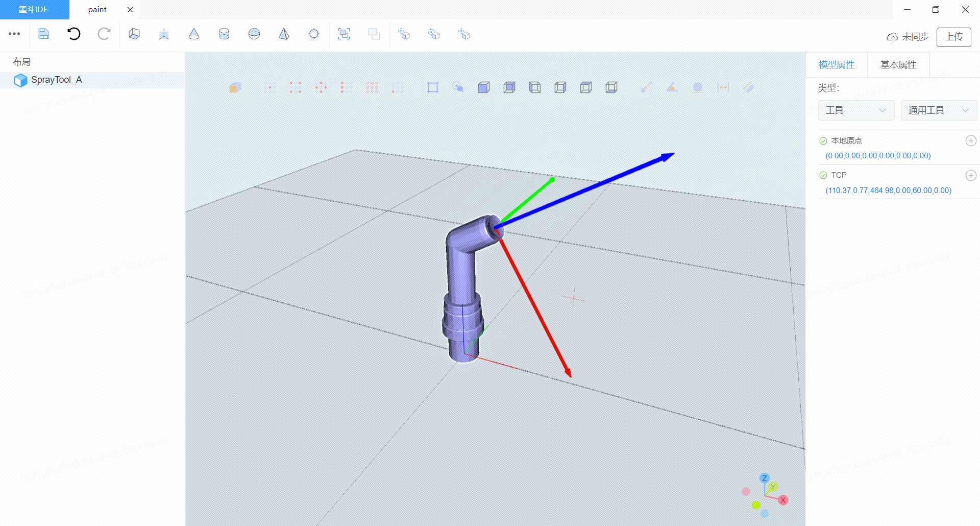Add a cone primitive shape
Image resolution: width=980 pixels, height=526 pixels.
(194, 34)
